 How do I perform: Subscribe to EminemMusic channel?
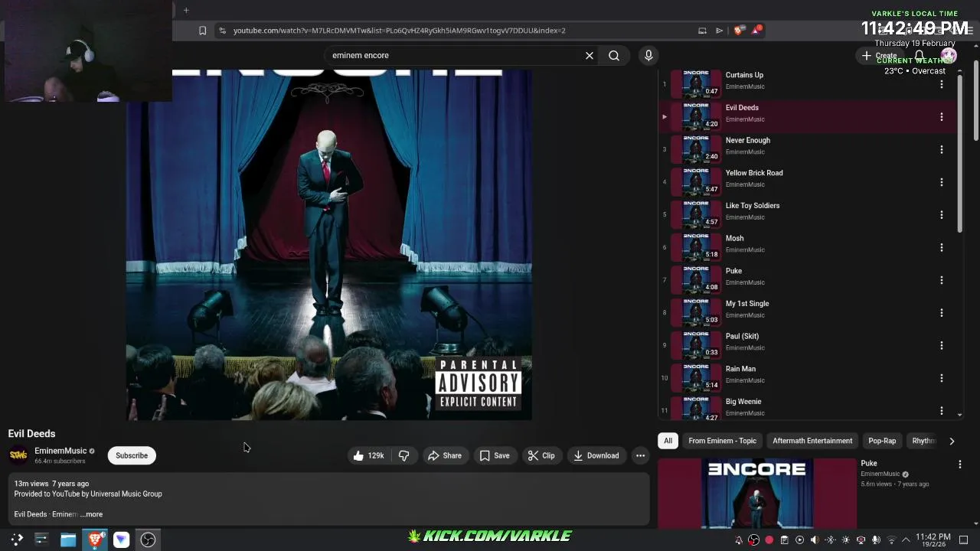(132, 455)
